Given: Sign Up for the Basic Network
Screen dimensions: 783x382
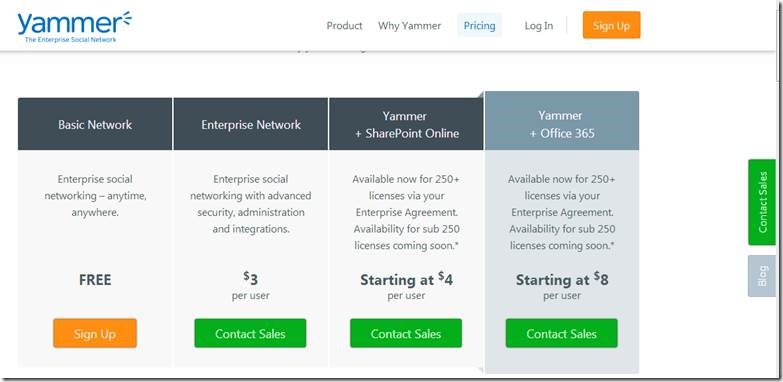Looking at the screenshot, I should [x=95, y=333].
